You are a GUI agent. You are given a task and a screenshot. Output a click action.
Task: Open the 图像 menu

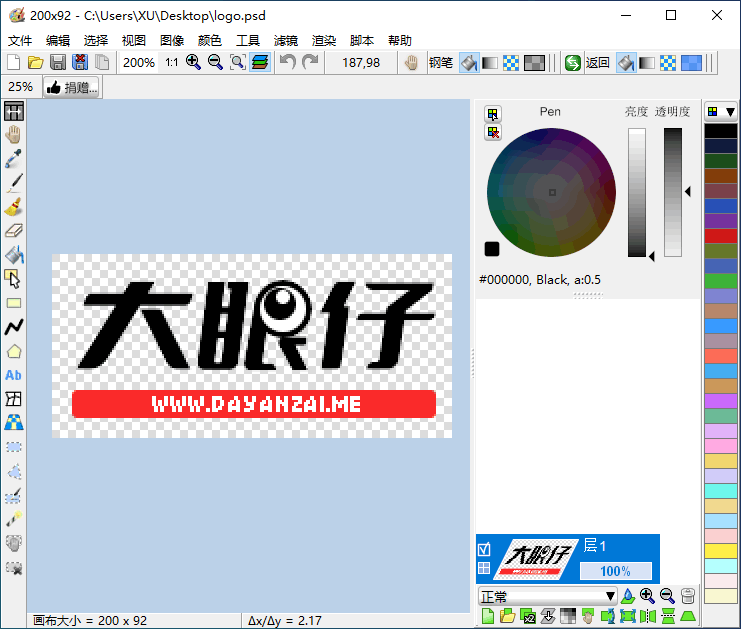[172, 41]
